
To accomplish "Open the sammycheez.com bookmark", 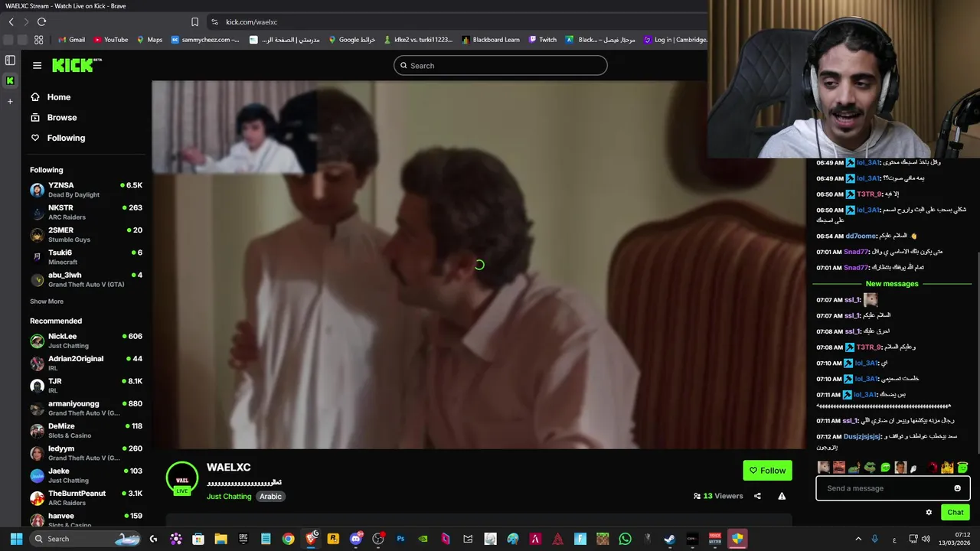I will [x=205, y=40].
